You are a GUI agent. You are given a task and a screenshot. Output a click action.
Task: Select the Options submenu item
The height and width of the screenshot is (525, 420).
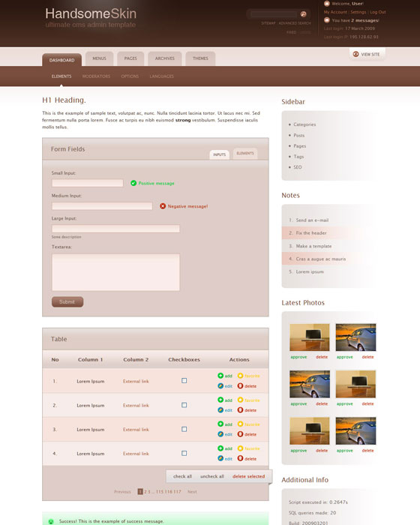[130, 76]
